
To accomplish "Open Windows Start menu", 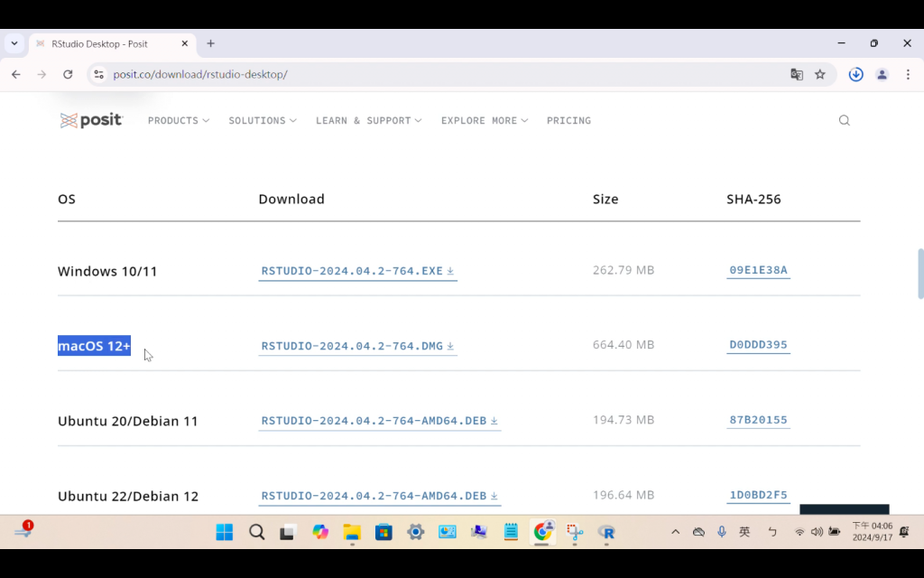I will 224,532.
